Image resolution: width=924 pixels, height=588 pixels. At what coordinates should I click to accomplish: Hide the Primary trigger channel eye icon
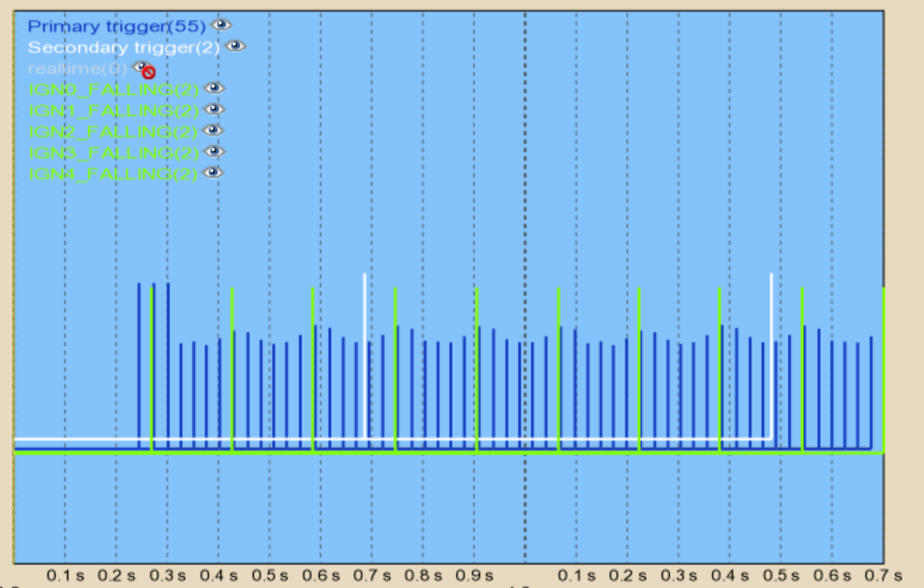221,24
